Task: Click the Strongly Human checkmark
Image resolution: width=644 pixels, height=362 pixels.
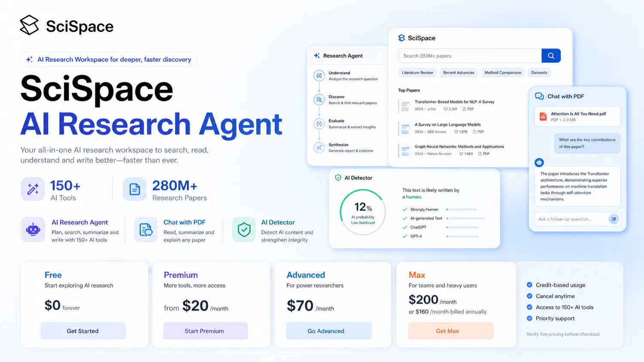Action: (404, 209)
